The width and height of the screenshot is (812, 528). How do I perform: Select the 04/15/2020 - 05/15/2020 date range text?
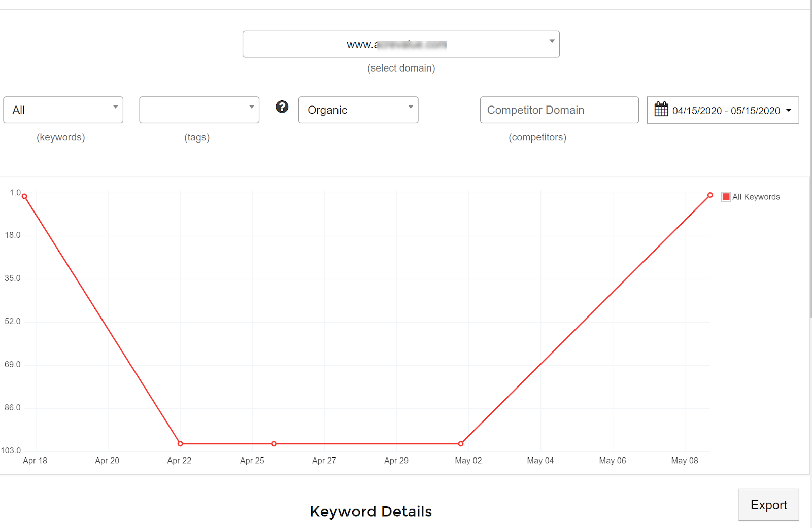pyautogui.click(x=726, y=111)
